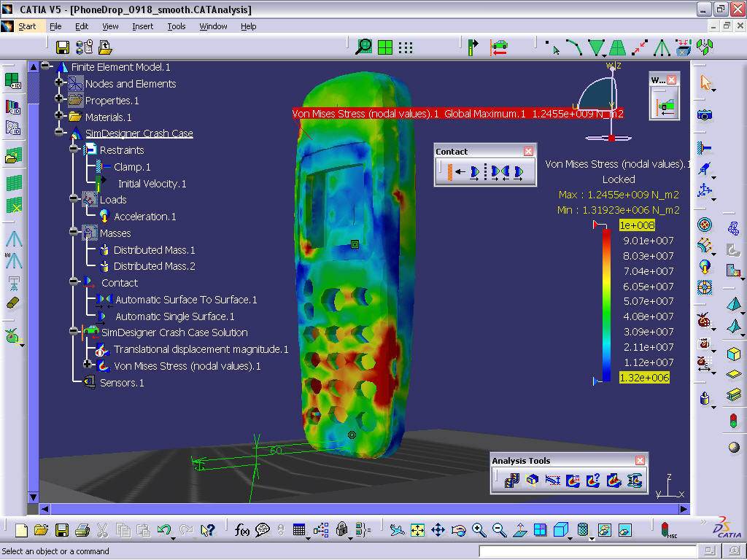
Task: Expand the Von Mises Stress tree node
Action: [88, 365]
